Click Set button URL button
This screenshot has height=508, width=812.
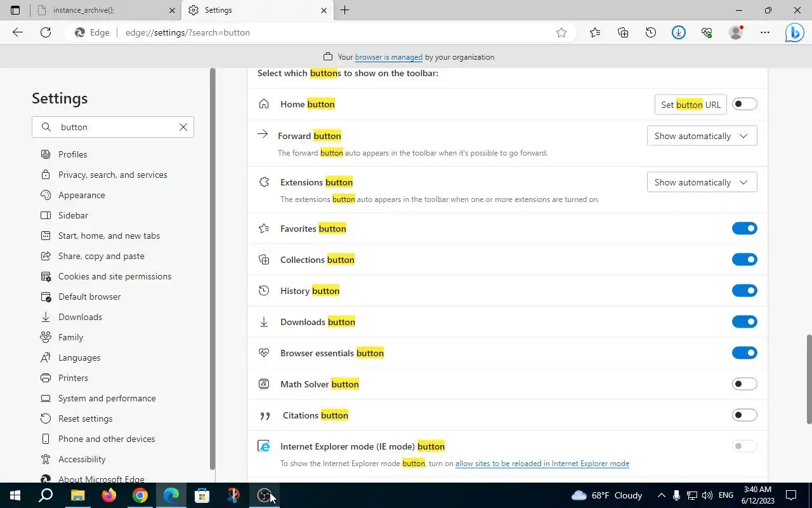click(x=691, y=105)
